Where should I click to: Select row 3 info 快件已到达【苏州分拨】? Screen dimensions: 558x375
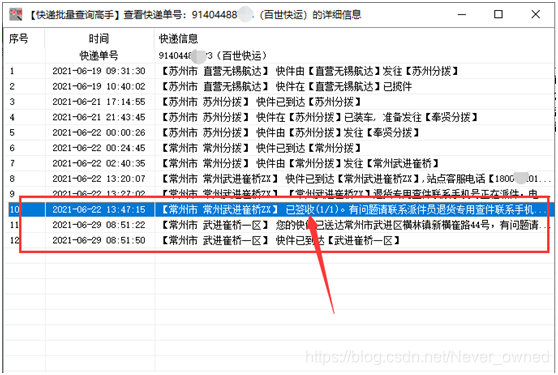(262, 102)
